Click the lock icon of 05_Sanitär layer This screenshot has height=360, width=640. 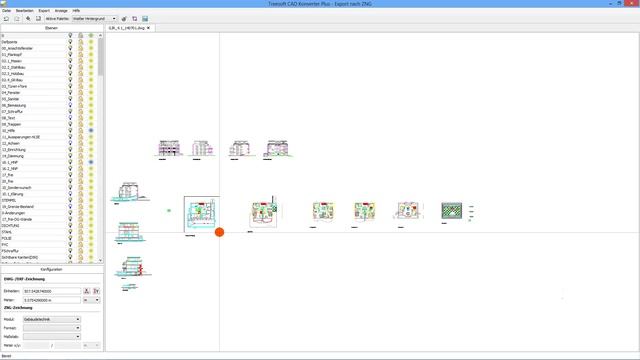pos(80,99)
